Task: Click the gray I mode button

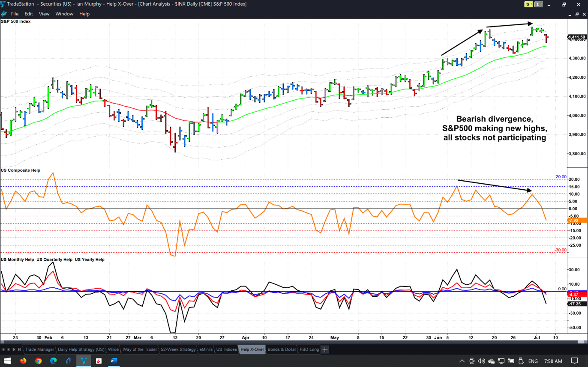Action: pyautogui.click(x=538, y=4)
